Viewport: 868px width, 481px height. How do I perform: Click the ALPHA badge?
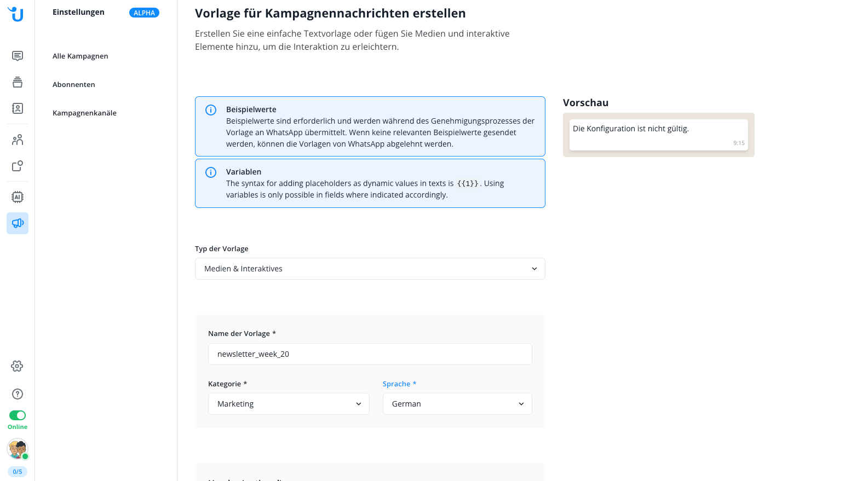144,13
